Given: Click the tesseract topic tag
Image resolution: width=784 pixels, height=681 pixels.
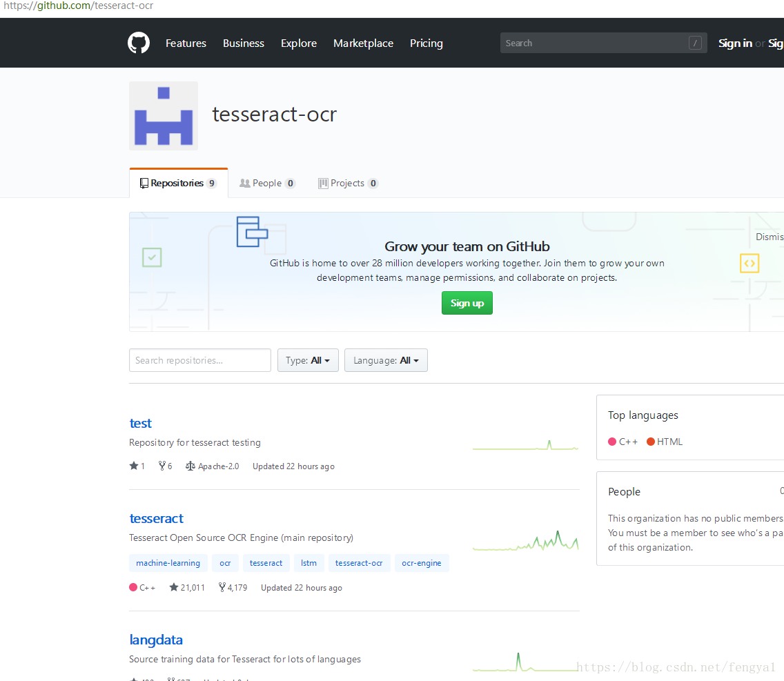Looking at the screenshot, I should point(266,563).
